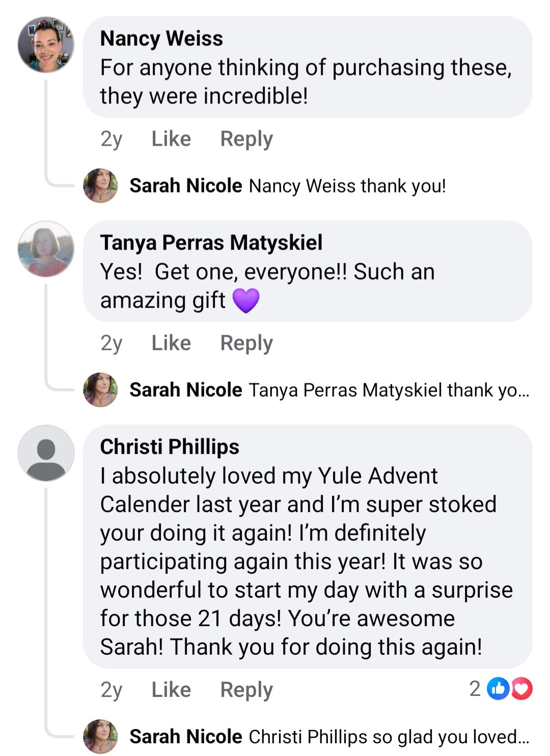Open the Christi Phillips name link

(170, 447)
